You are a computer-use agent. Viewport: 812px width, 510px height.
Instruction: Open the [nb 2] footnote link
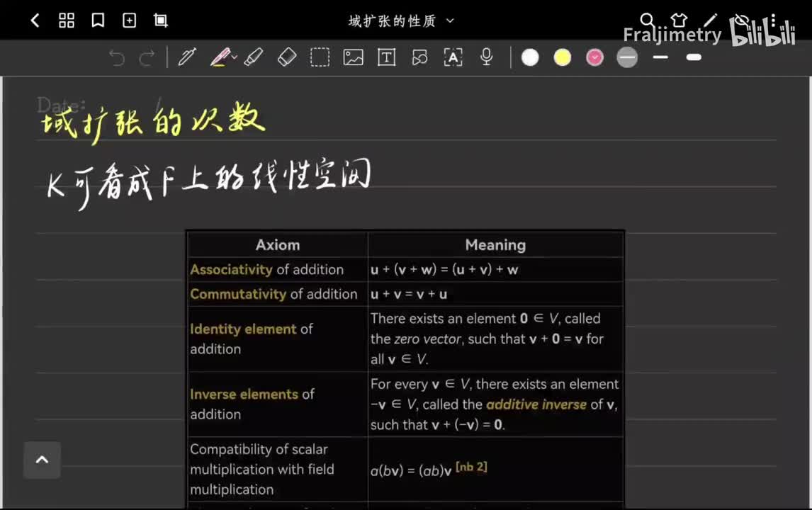coord(471,467)
